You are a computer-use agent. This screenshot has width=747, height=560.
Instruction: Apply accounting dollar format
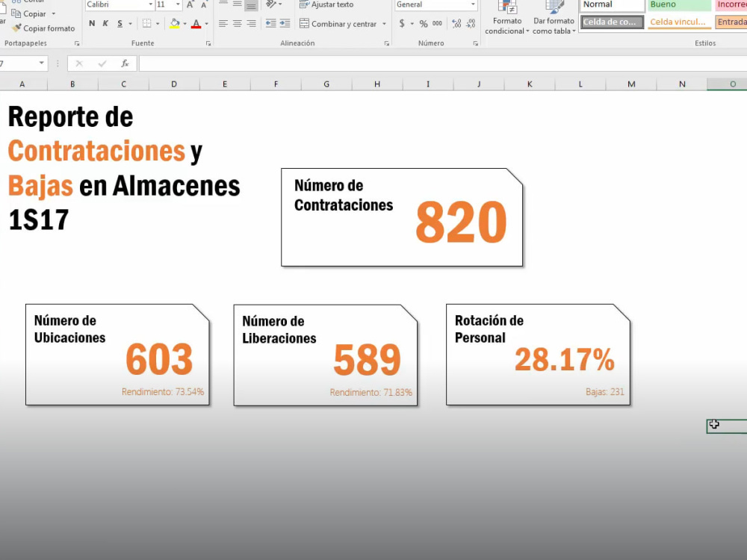tap(402, 23)
